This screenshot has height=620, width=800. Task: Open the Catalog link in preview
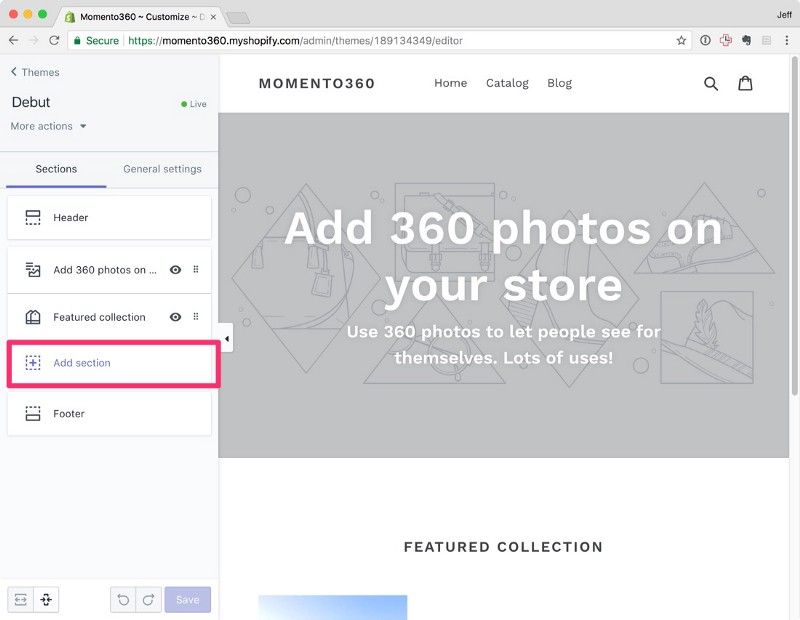507,83
